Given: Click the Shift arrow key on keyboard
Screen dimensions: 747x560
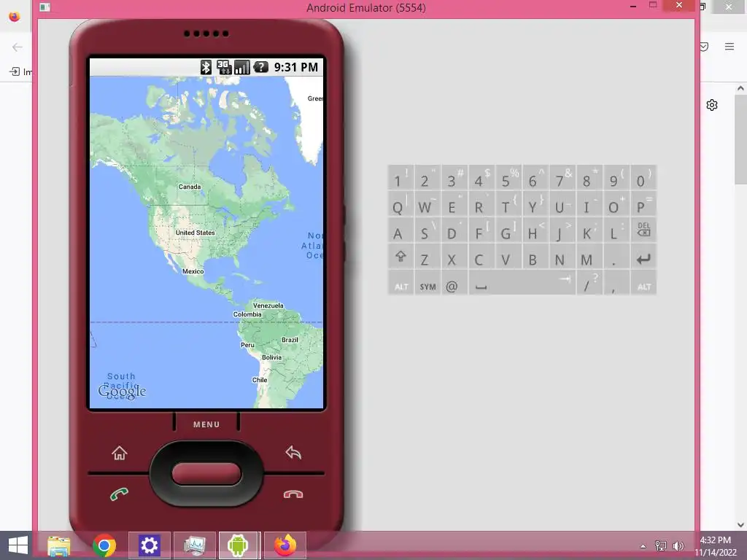Looking at the screenshot, I should [x=400, y=257].
